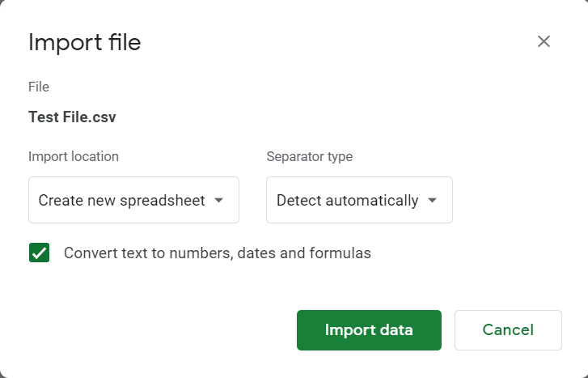The width and height of the screenshot is (588, 378).
Task: Click the white checkmark icon
Action: tap(39, 253)
